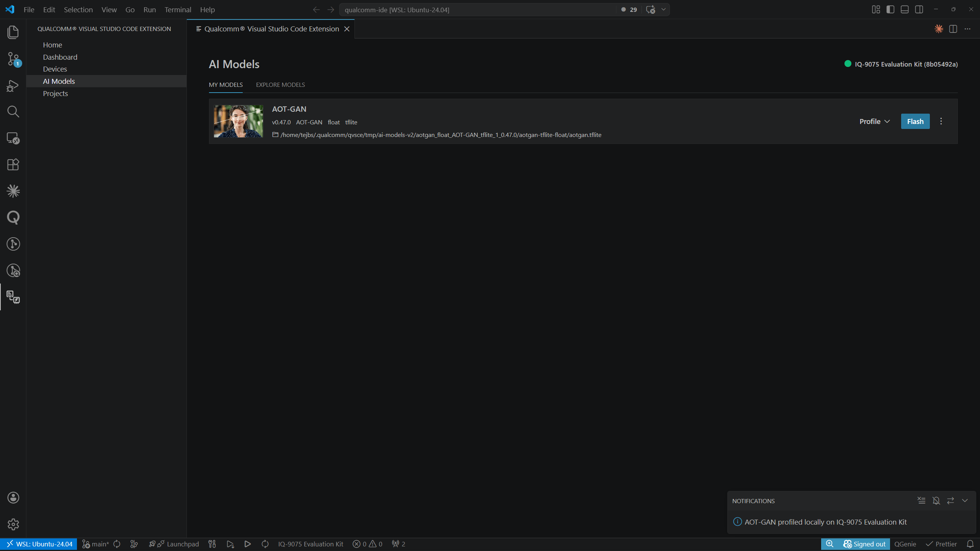Click QGenie in the status bar
This screenshot has height=551, width=980.
(x=905, y=544)
